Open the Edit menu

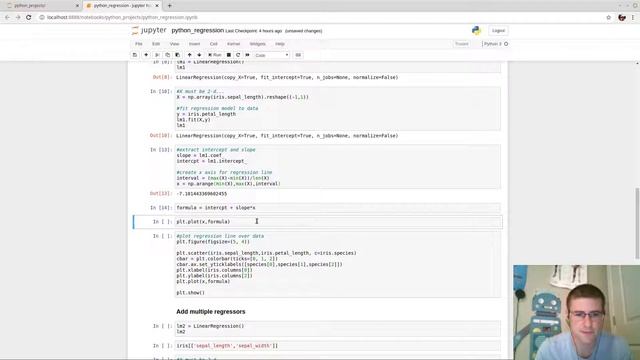point(156,44)
